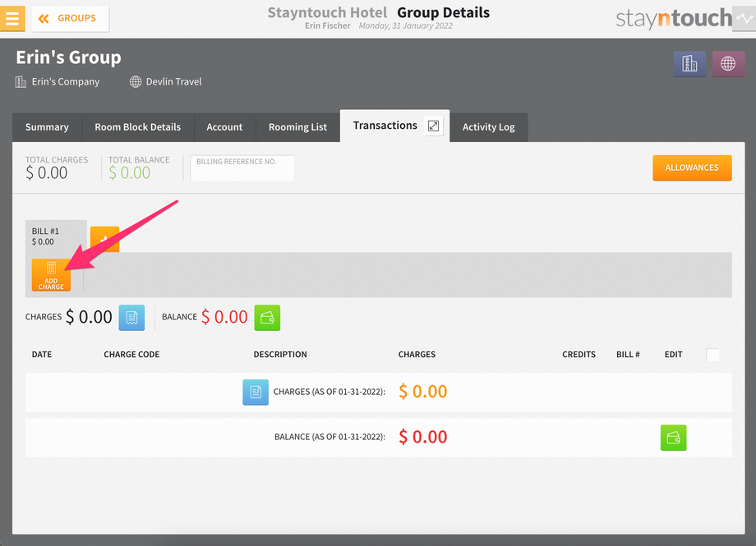The width and height of the screenshot is (756, 546).
Task: Click the StaynTouch logo
Action: coord(674,19)
